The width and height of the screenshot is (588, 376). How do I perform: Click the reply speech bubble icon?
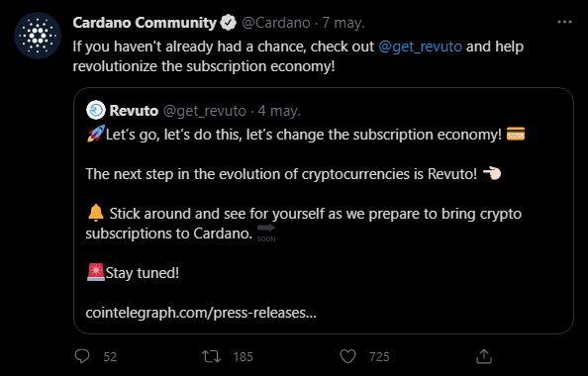coord(82,356)
